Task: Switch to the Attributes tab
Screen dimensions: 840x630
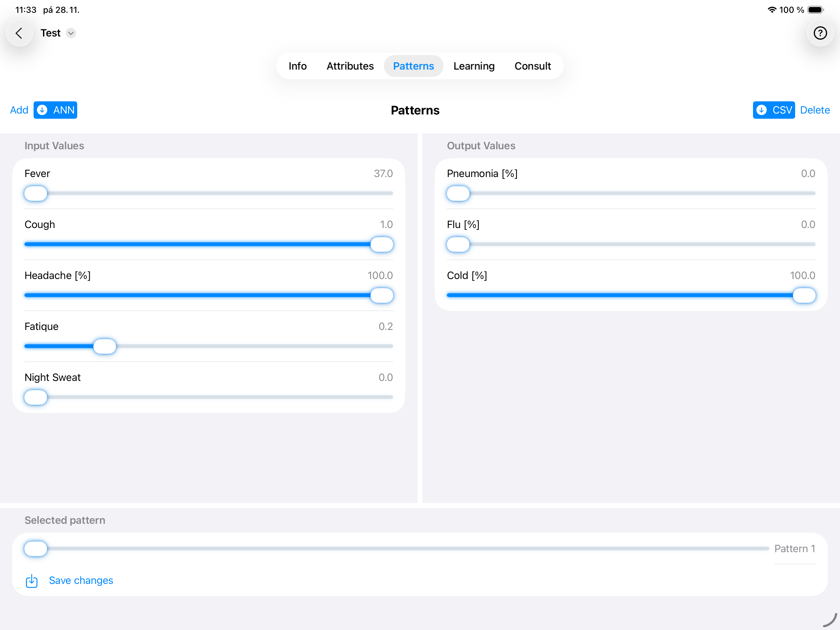Action: point(350,66)
